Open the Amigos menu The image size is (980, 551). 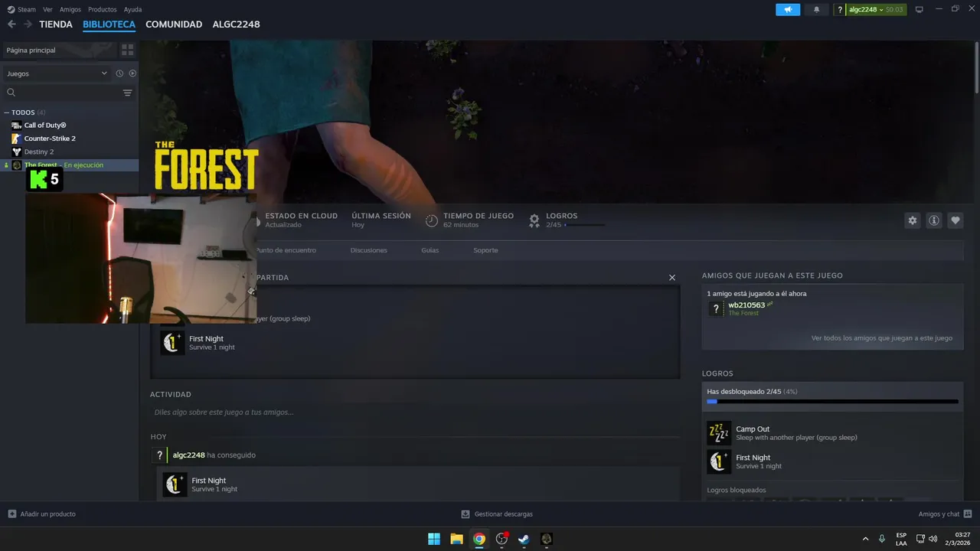(x=70, y=9)
